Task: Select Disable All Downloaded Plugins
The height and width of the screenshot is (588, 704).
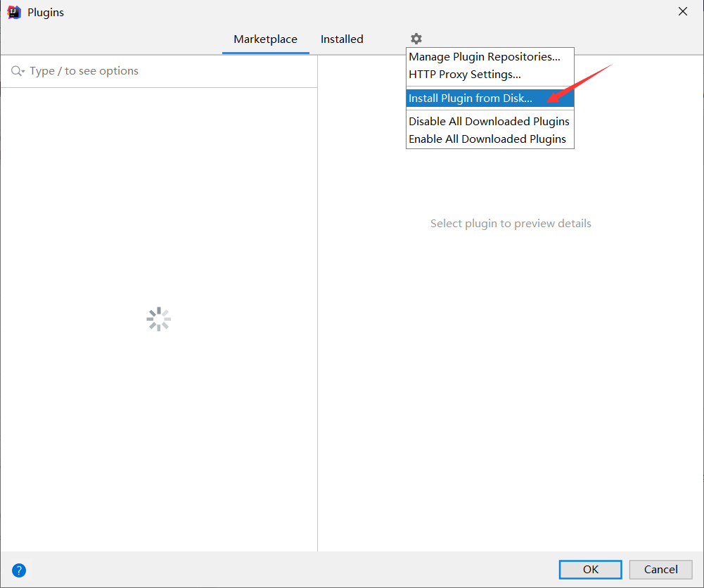Action: coord(489,121)
